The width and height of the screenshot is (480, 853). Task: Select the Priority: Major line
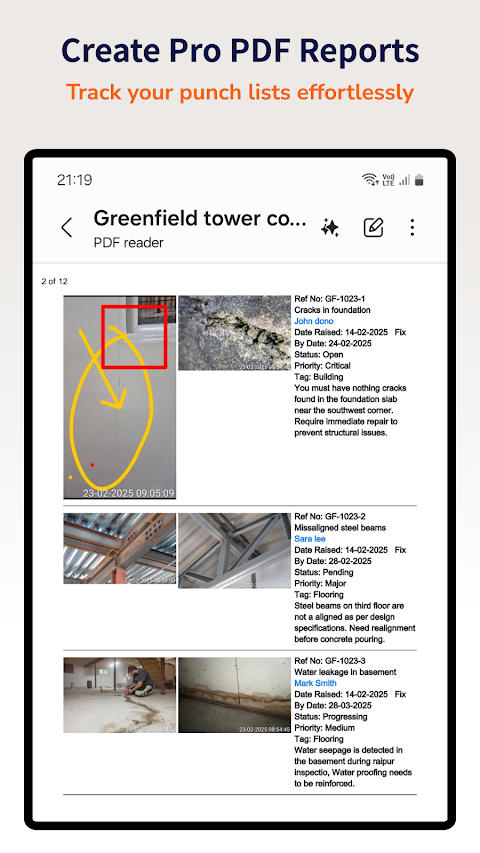tap(320, 583)
